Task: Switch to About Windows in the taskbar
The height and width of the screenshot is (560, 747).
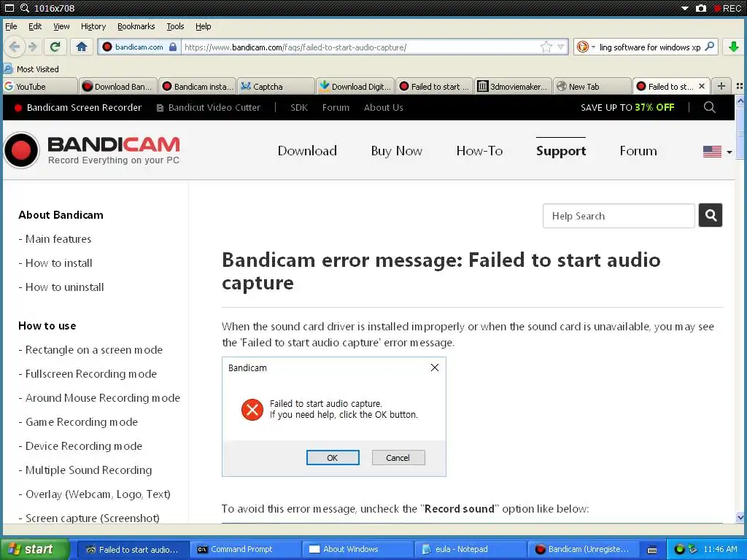Action: (357, 549)
